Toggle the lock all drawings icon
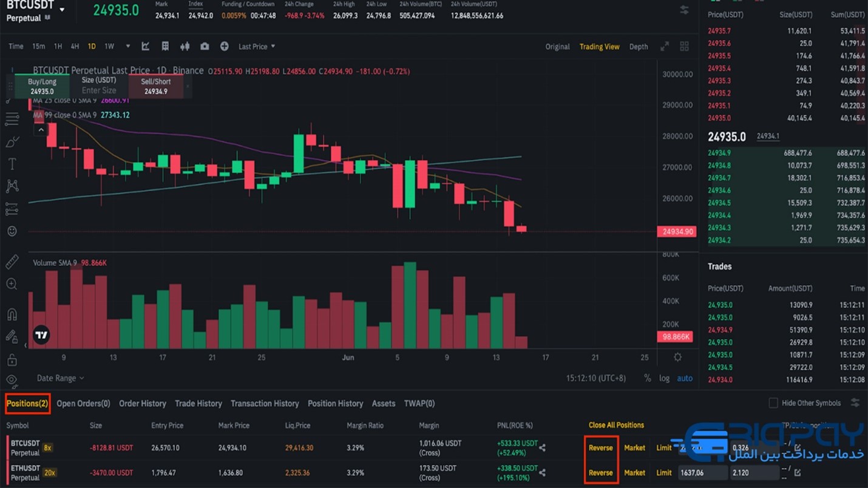 click(12, 360)
